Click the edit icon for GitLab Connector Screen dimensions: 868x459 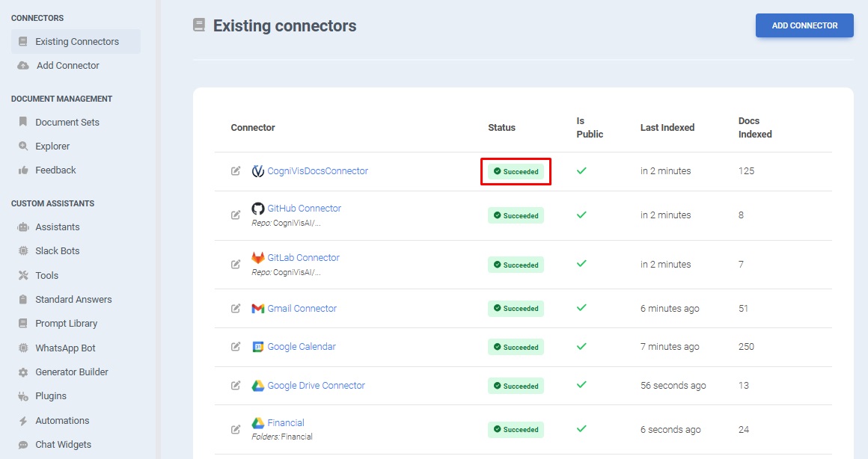pos(236,265)
